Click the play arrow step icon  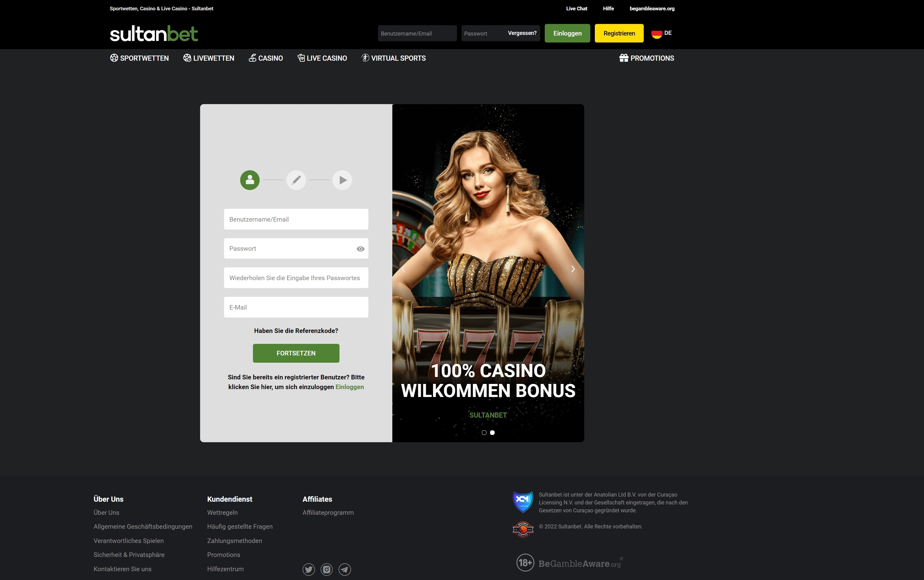pyautogui.click(x=342, y=180)
